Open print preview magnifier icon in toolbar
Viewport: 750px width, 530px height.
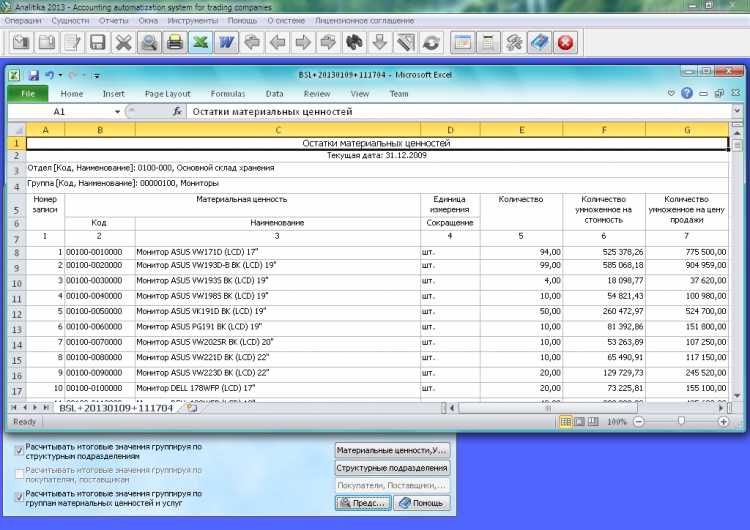pos(149,43)
